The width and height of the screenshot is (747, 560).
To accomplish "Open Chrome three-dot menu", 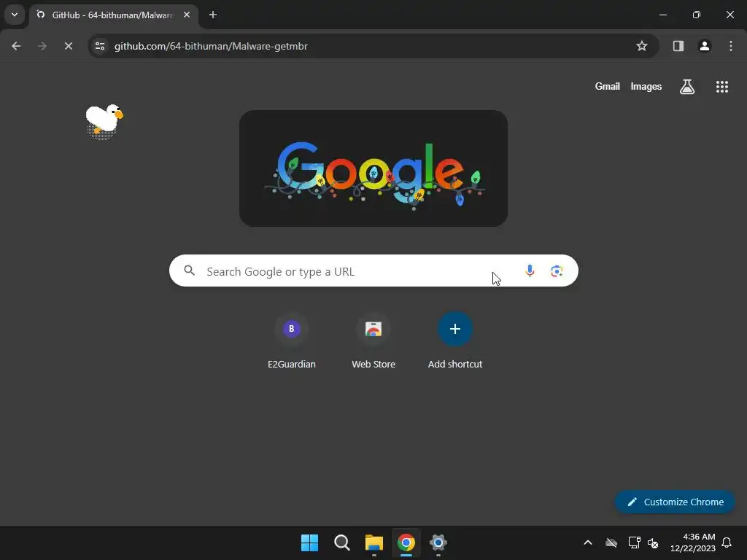I will pyautogui.click(x=731, y=46).
